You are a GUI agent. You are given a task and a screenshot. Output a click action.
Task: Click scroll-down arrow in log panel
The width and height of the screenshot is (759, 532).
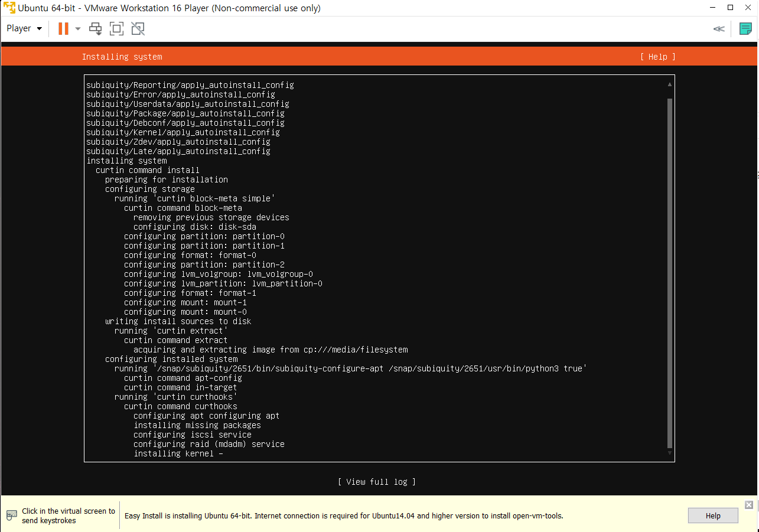tap(669, 453)
